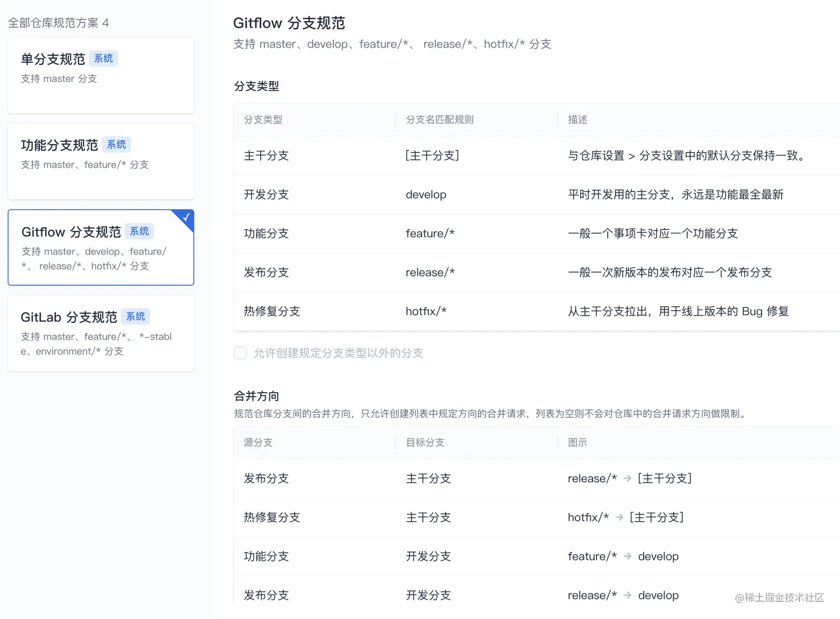Click the 系统 tag on 单分支规范

pyautogui.click(x=103, y=58)
